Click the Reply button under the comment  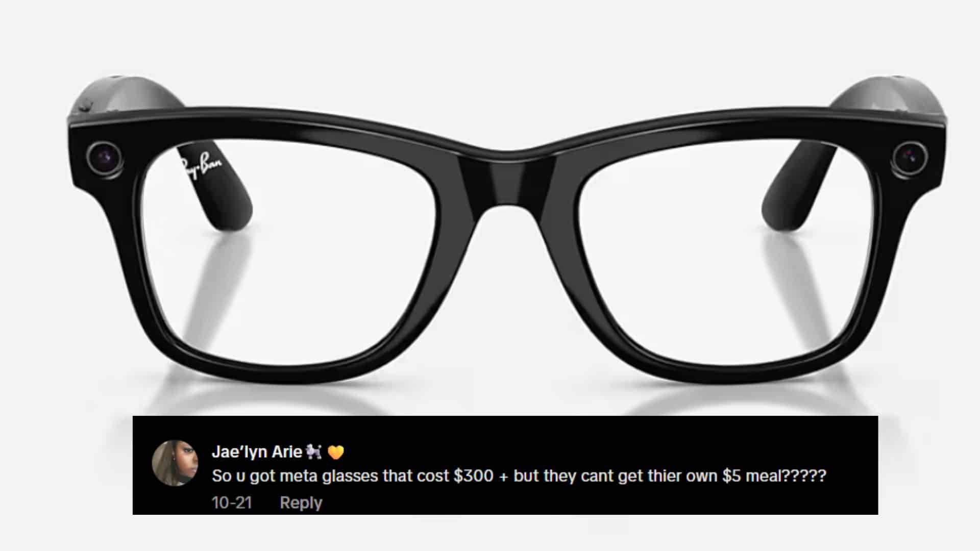click(x=301, y=503)
